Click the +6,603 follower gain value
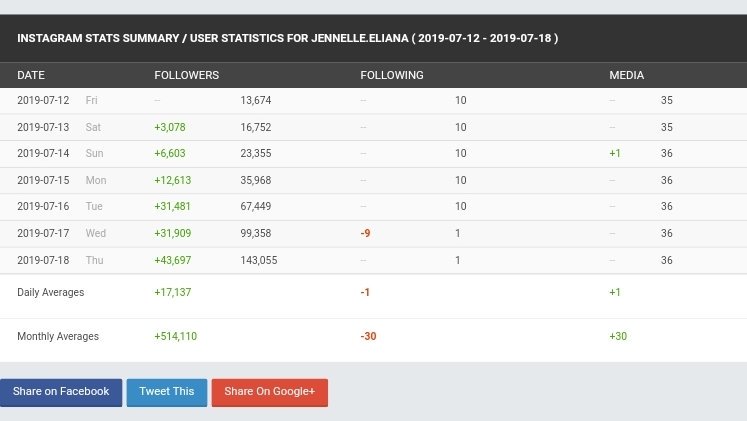The height and width of the screenshot is (421, 747). (x=170, y=153)
